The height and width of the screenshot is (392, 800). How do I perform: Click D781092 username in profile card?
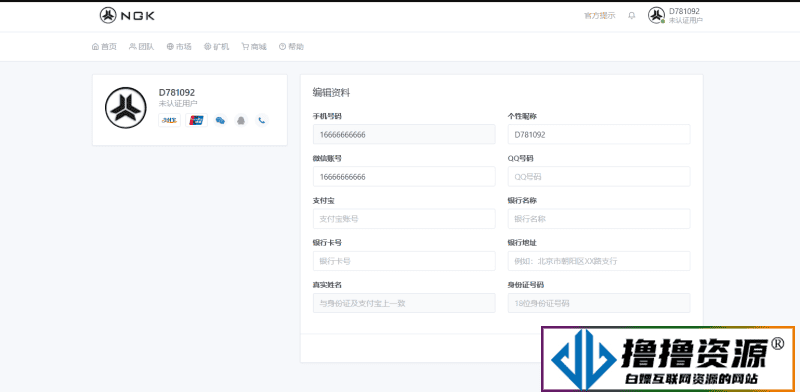click(x=177, y=92)
